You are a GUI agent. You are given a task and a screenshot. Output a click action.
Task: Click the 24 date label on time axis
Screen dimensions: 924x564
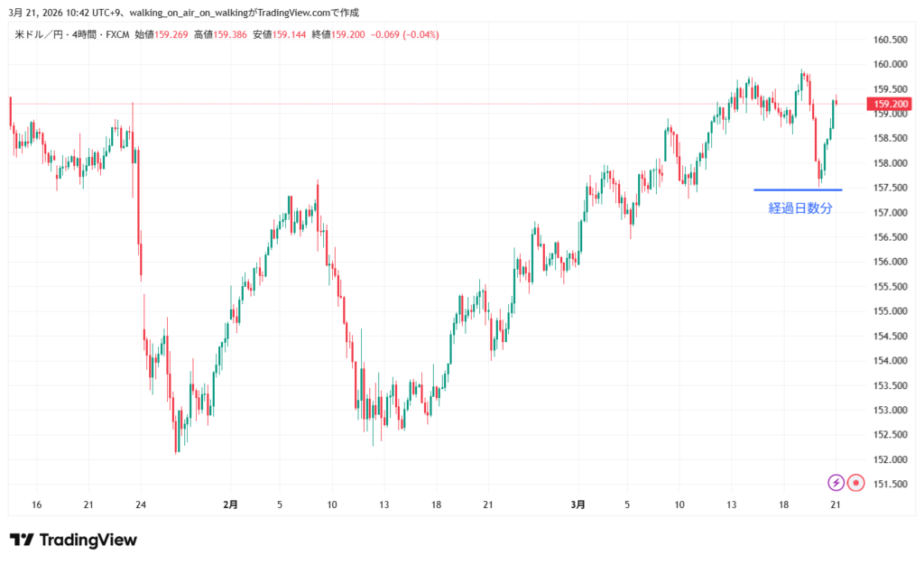140,505
